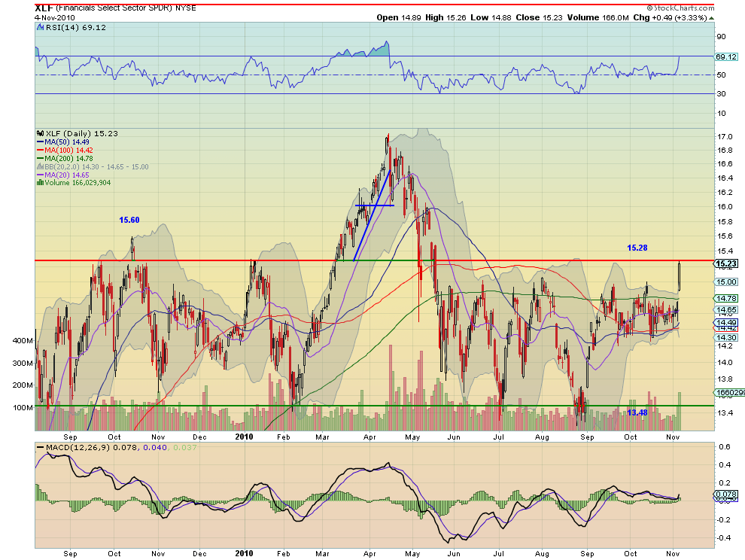Click the 0.6 label on MACD axis
745x560 pixels.
(x=725, y=447)
